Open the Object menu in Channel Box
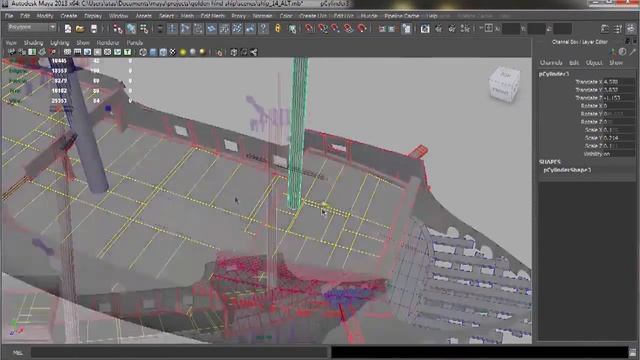Viewport: 640px width, 360px height. 594,63
